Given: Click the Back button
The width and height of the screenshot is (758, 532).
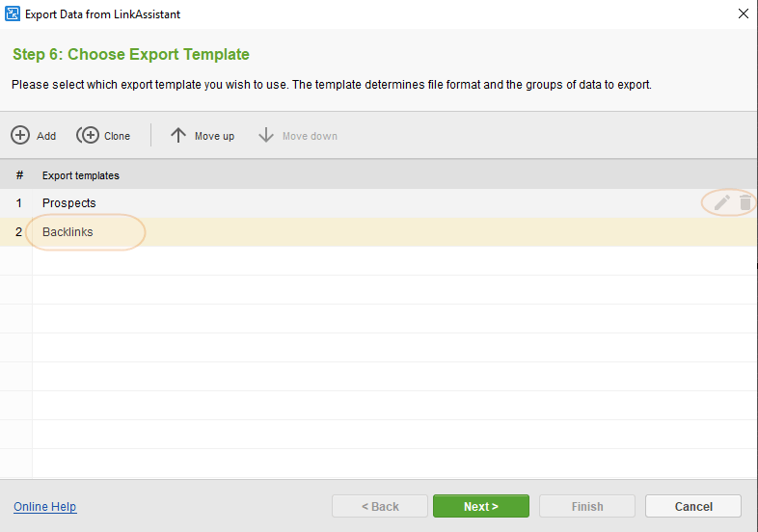Looking at the screenshot, I should (x=380, y=506).
